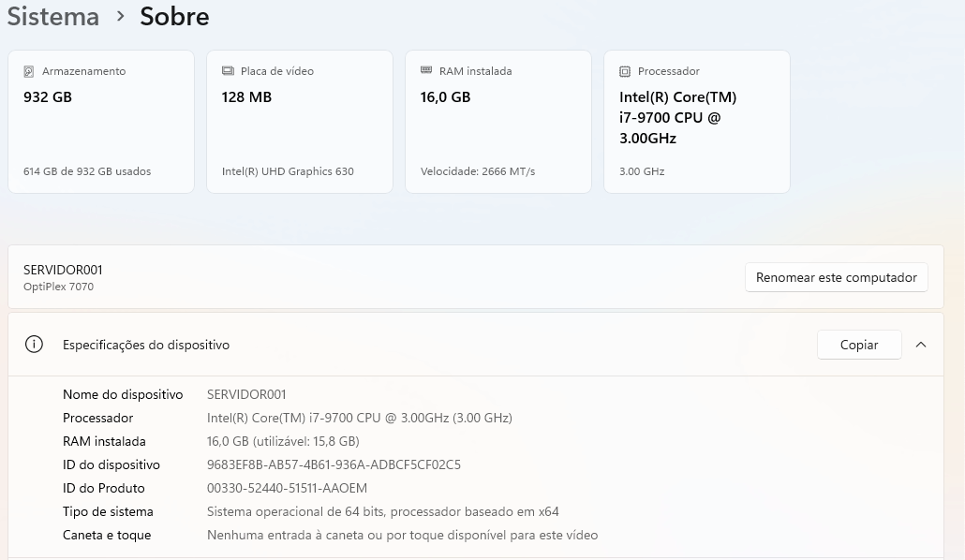
Task: Collapse the Especificações do dispositivo section
Action: (921, 345)
